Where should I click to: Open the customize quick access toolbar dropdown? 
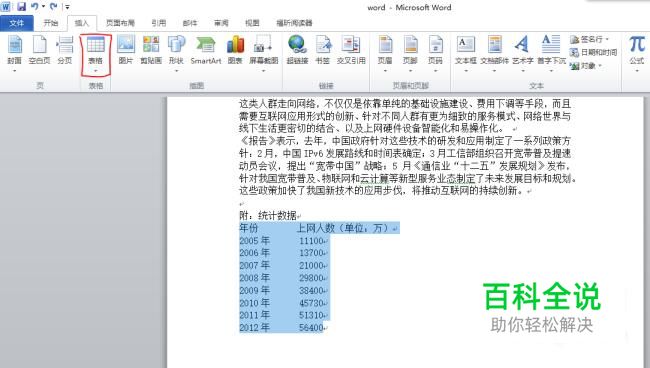67,7
